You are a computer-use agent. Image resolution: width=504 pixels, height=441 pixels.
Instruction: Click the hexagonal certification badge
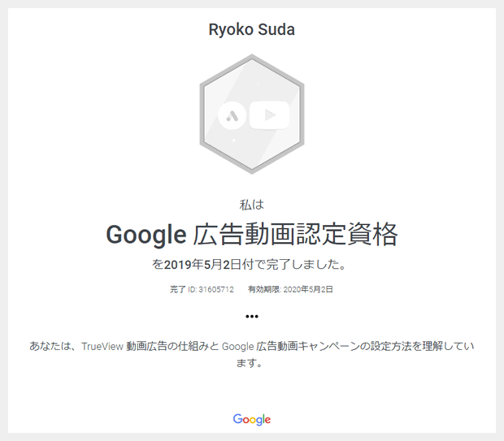coord(252,114)
